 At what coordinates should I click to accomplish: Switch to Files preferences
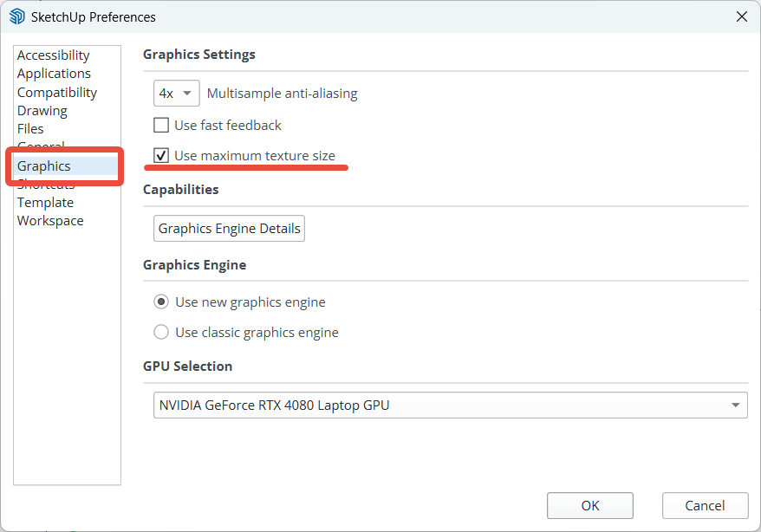(30, 129)
